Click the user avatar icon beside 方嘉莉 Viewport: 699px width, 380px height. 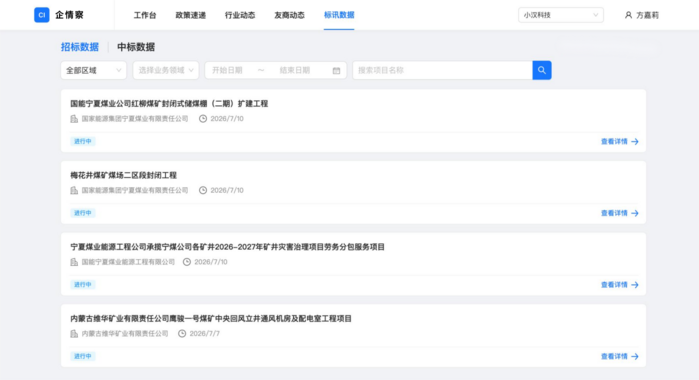point(628,15)
